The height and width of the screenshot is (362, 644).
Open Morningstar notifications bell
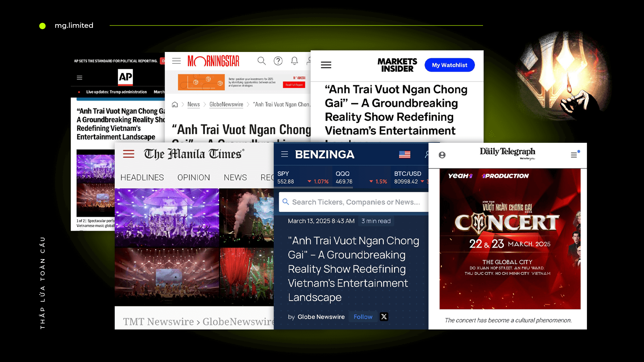tap(294, 61)
